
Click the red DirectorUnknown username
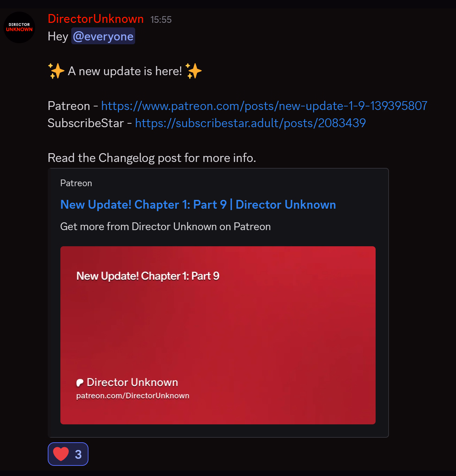(95, 19)
